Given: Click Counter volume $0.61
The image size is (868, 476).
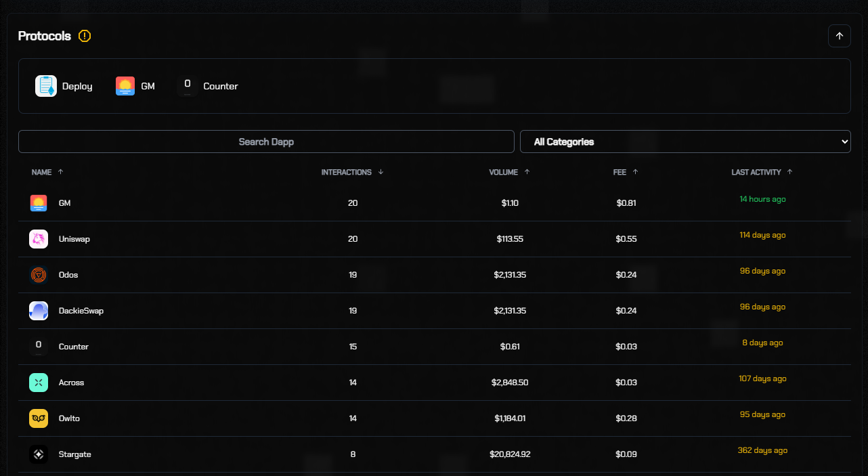Looking at the screenshot, I should click(x=510, y=347).
